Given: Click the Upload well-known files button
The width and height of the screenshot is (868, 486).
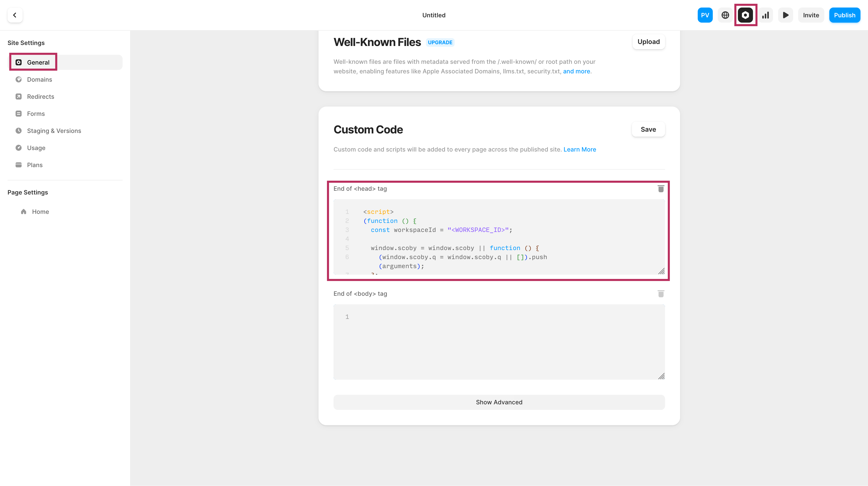Looking at the screenshot, I should [648, 42].
